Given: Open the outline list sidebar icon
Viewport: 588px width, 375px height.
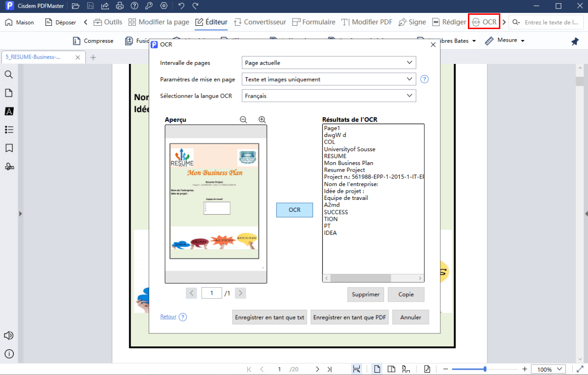Looking at the screenshot, I should (x=9, y=129).
